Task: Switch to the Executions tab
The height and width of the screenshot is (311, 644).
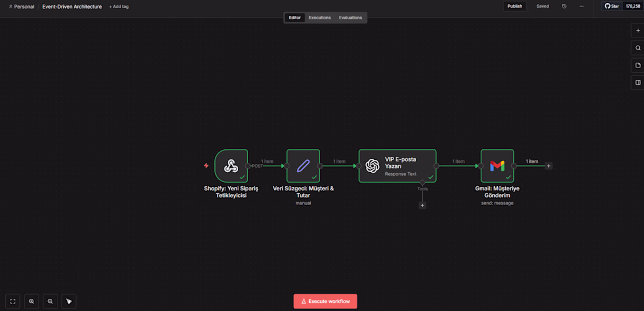Action: click(x=320, y=18)
